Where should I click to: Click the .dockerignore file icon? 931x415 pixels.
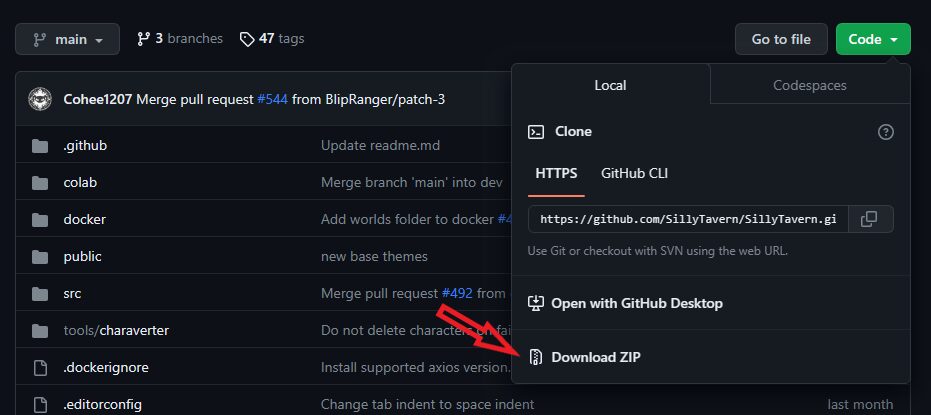(x=40, y=368)
